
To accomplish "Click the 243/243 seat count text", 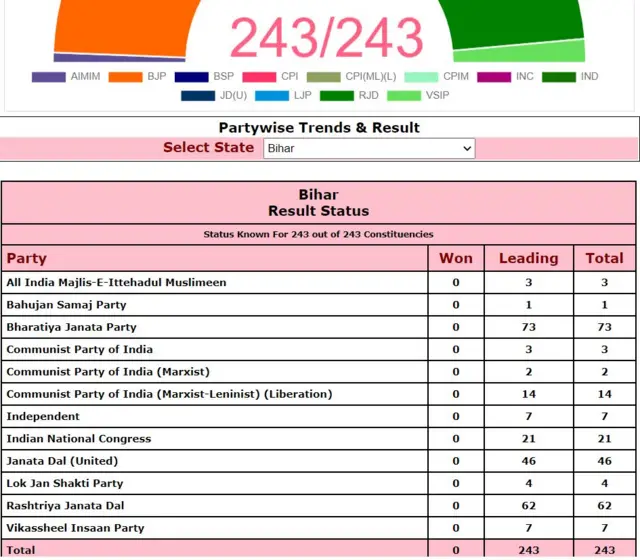I will (327, 38).
